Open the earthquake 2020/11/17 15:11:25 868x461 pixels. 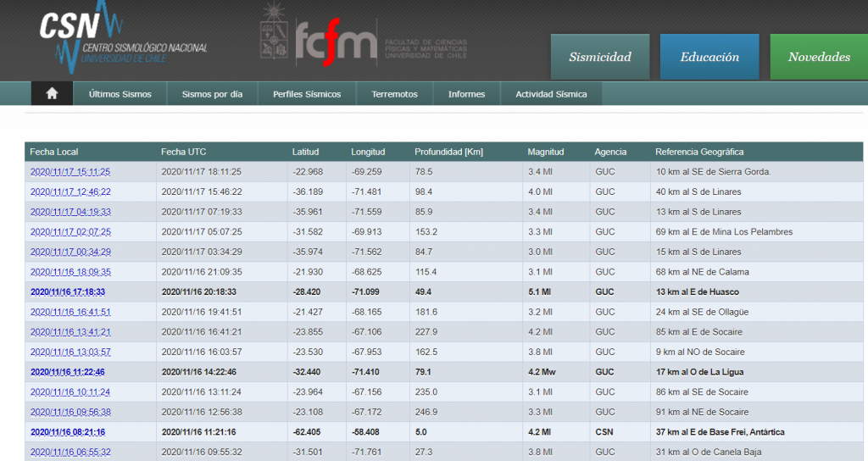coord(70,172)
